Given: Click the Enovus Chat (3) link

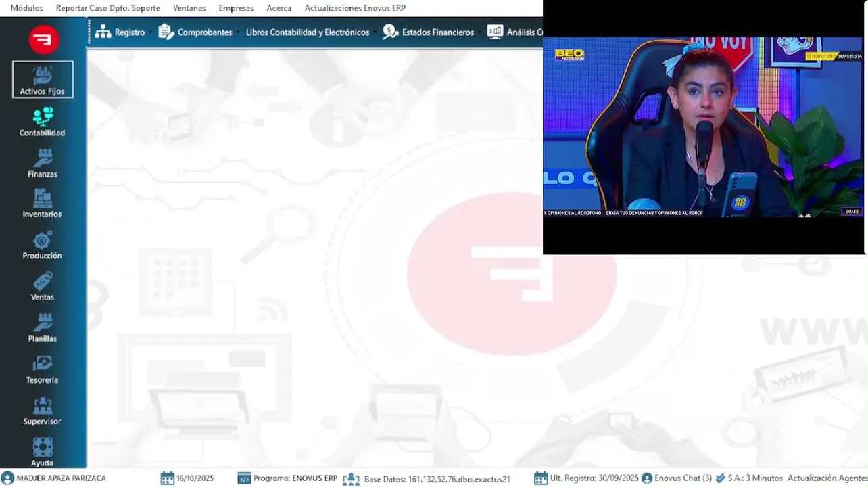Looking at the screenshot, I should point(683,478).
